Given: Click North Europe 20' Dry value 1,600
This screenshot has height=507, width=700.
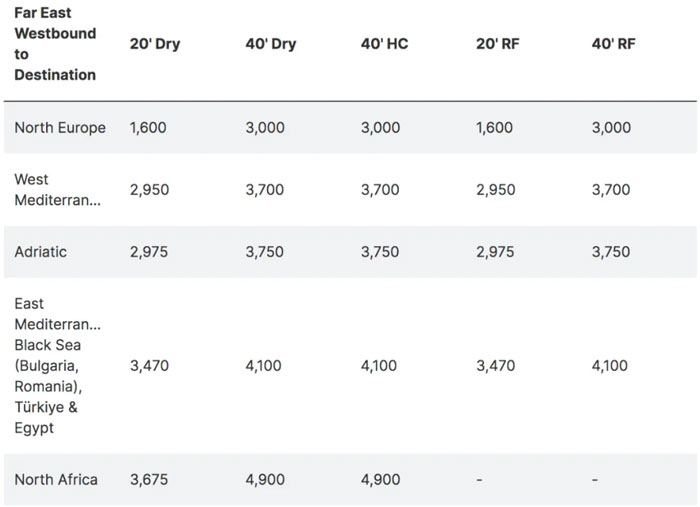Looking at the screenshot, I should click(x=148, y=128).
